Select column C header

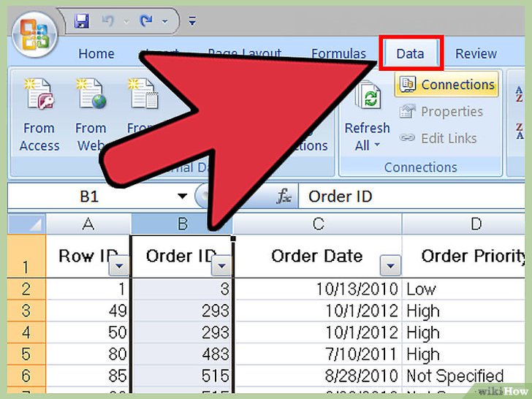pyautogui.click(x=317, y=224)
